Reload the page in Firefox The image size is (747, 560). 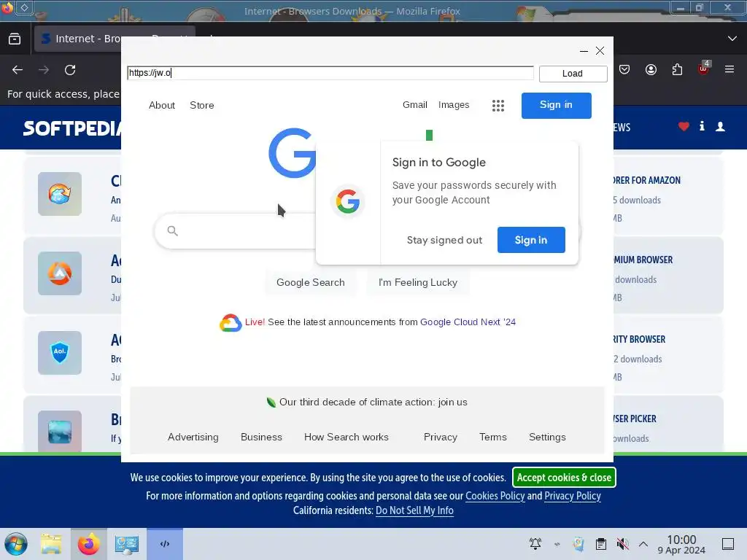point(70,70)
